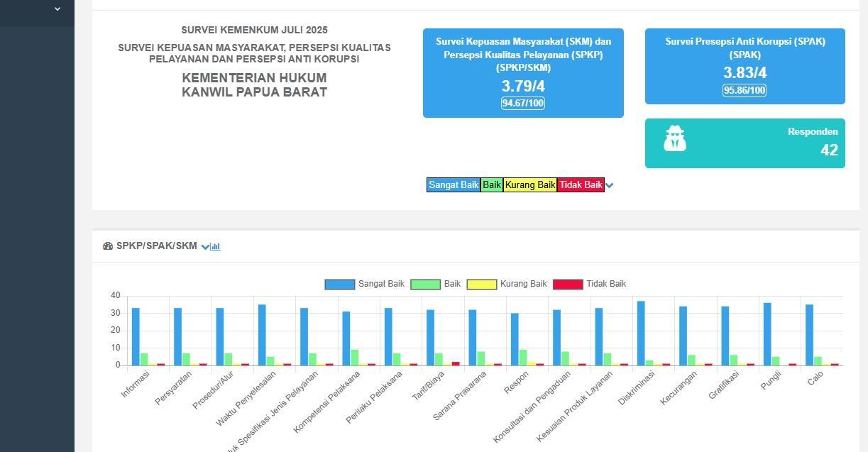
Task: Click the SURVEI KEMENKUM JULI 2025 title
Action: (254, 30)
